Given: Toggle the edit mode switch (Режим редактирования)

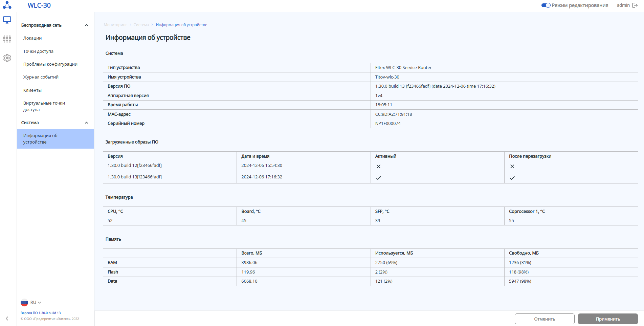Looking at the screenshot, I should pos(546,5).
